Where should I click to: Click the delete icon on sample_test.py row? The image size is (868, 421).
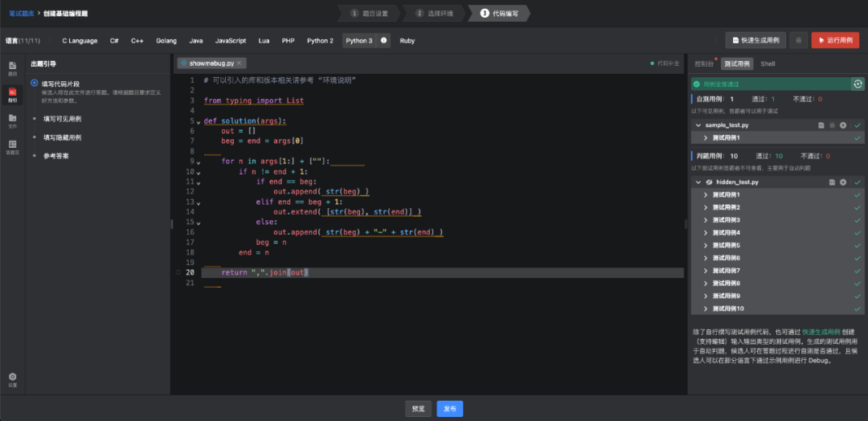832,125
